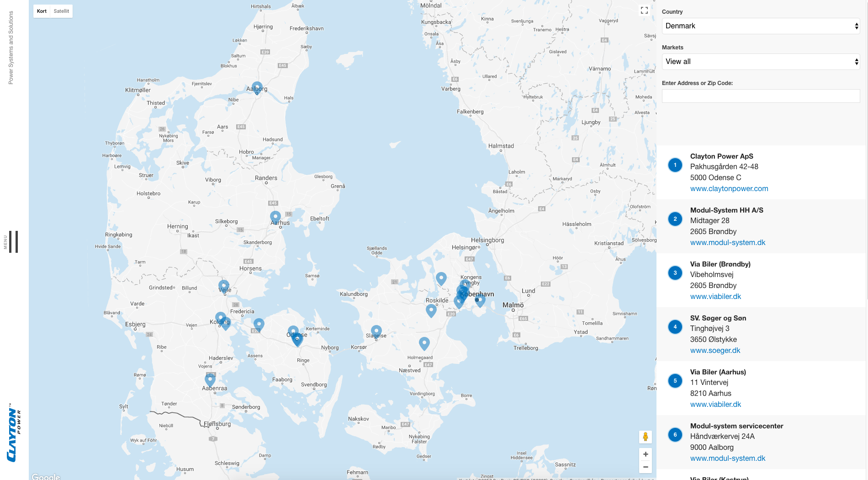Click the map pin at Aabenraa
Viewport: 868px width, 480px height.
210,379
